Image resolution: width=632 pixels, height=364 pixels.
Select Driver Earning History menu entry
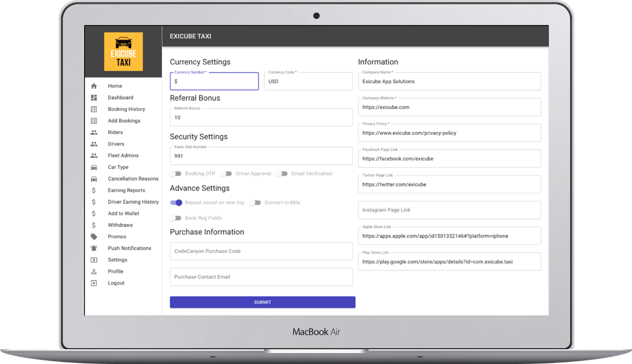[133, 202]
